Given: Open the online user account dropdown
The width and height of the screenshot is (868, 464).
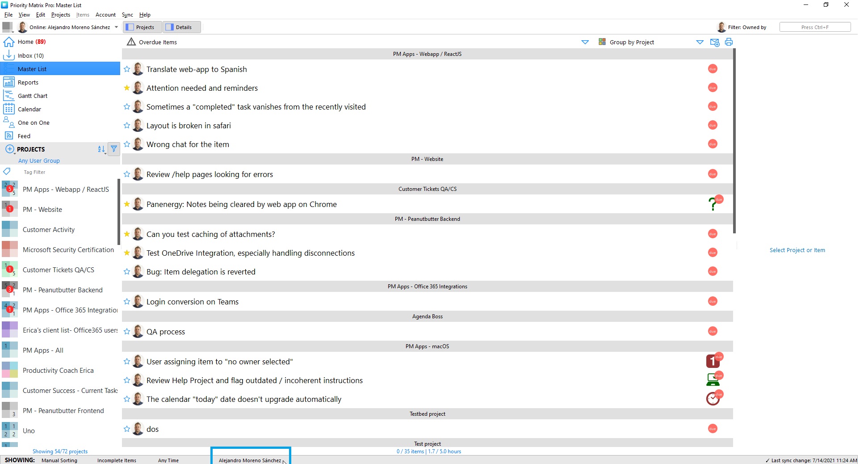Looking at the screenshot, I should [x=116, y=27].
